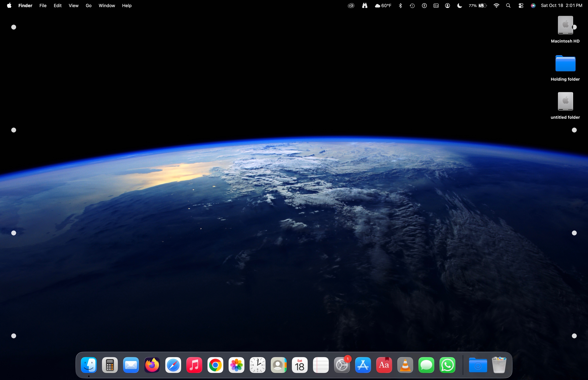This screenshot has height=380, width=588.
Task: Open the Downloads stack in Dock
Action: [478, 365]
